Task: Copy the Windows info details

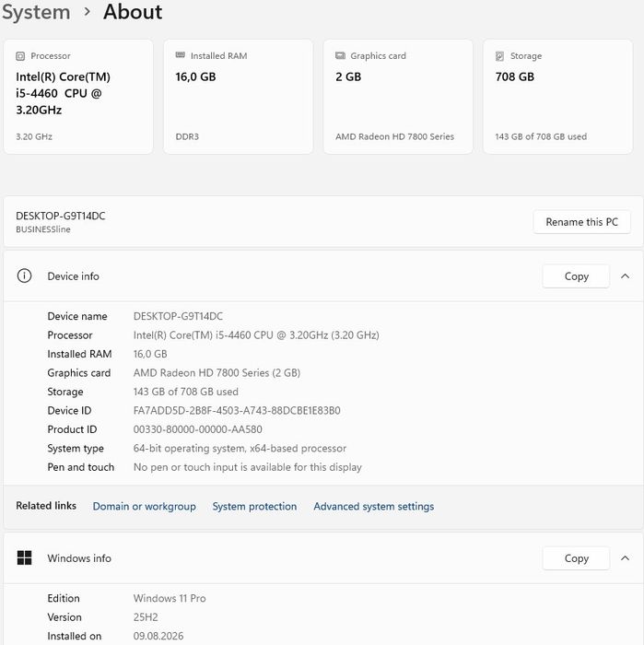Action: [x=576, y=558]
